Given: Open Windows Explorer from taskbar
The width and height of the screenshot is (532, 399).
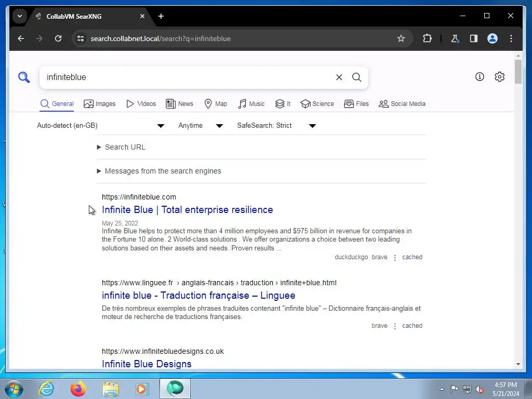Looking at the screenshot, I should pyautogui.click(x=111, y=389).
